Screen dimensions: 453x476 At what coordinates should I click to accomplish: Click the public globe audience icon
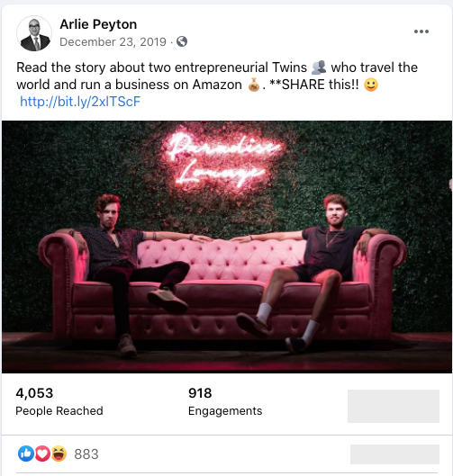coord(182,41)
